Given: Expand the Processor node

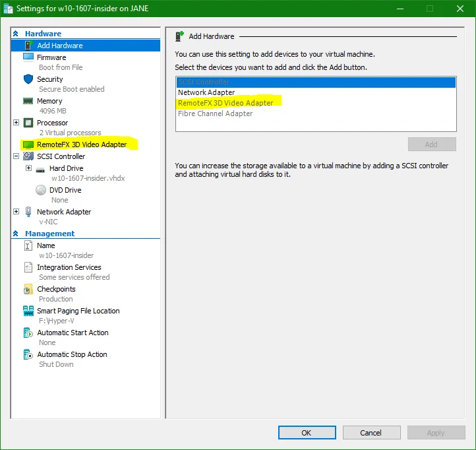Looking at the screenshot, I should coord(16,123).
